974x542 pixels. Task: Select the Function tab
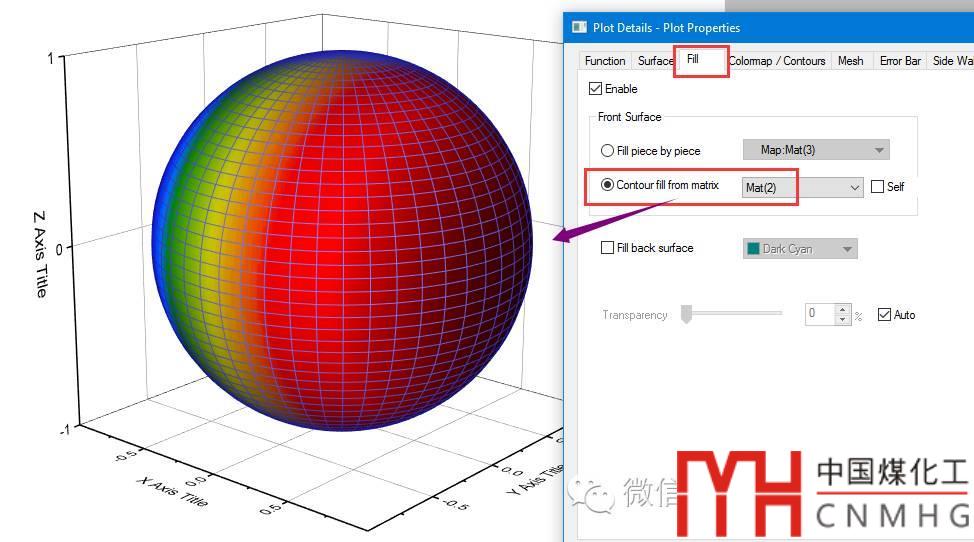click(605, 61)
